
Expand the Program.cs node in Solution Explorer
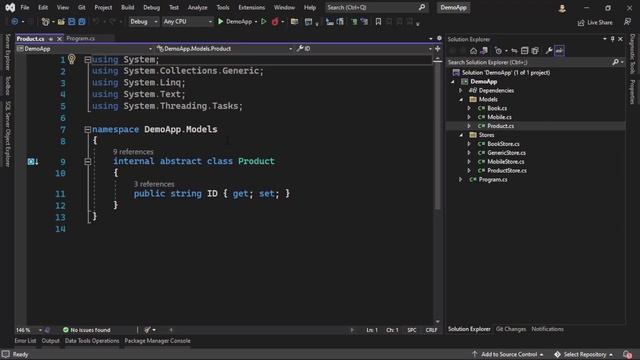pyautogui.click(x=461, y=180)
